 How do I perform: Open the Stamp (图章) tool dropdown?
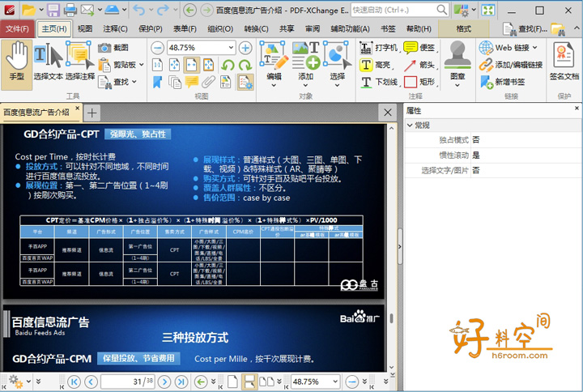click(x=457, y=65)
